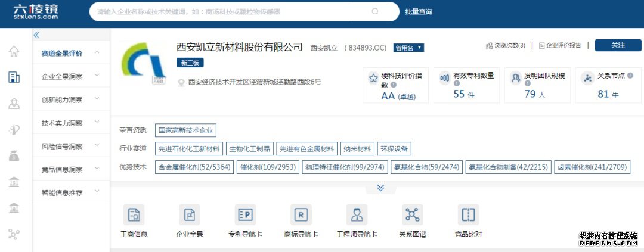Select the person icon in left sidebar
The height and width of the screenshot is (252, 644).
pyautogui.click(x=14, y=104)
